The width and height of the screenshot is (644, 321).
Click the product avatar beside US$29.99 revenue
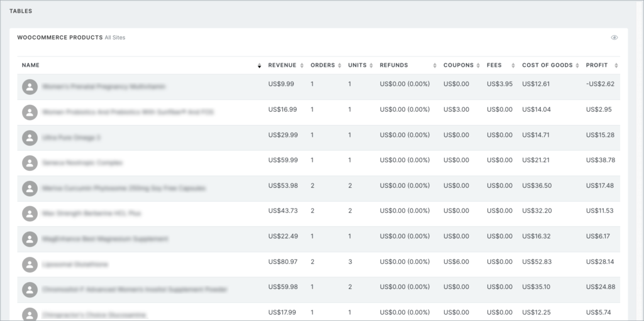pyautogui.click(x=30, y=138)
